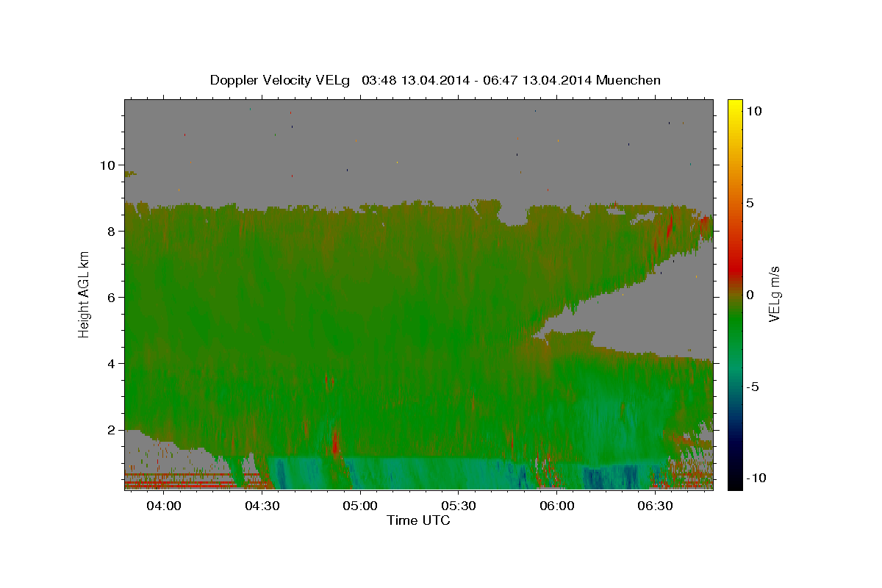The image size is (882, 588).
Task: Click the height axis label 2
Action: click(112, 430)
